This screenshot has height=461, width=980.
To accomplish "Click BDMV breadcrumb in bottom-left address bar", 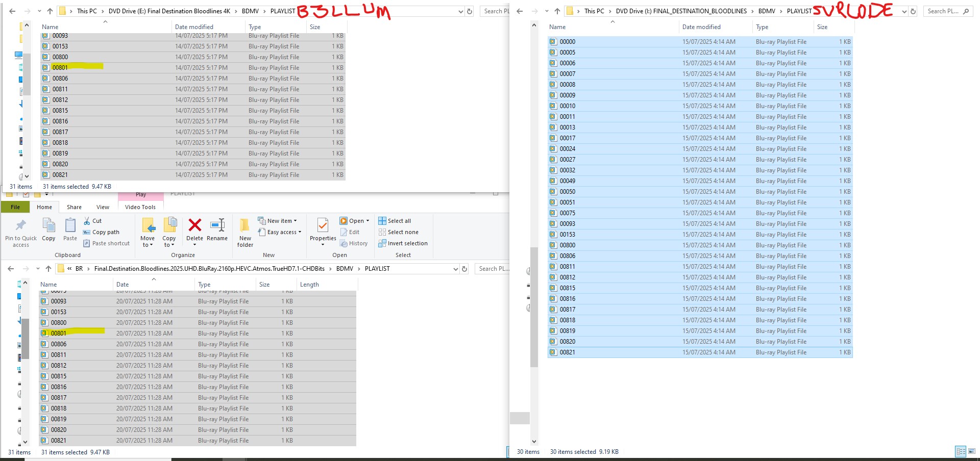I will (345, 269).
